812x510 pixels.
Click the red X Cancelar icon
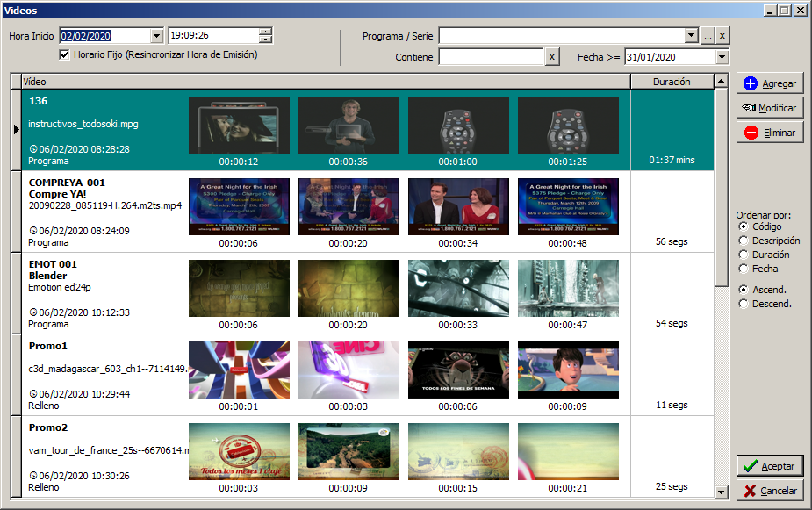749,491
